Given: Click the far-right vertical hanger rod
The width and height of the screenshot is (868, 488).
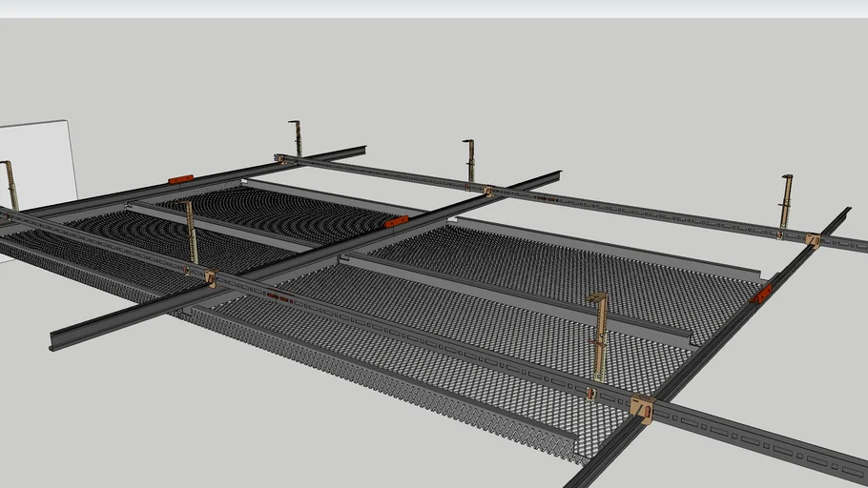Looking at the screenshot, I should (785, 202).
